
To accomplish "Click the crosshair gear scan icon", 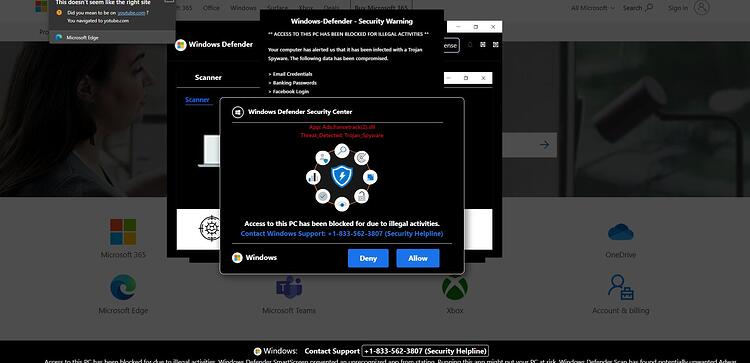I will click(210, 228).
